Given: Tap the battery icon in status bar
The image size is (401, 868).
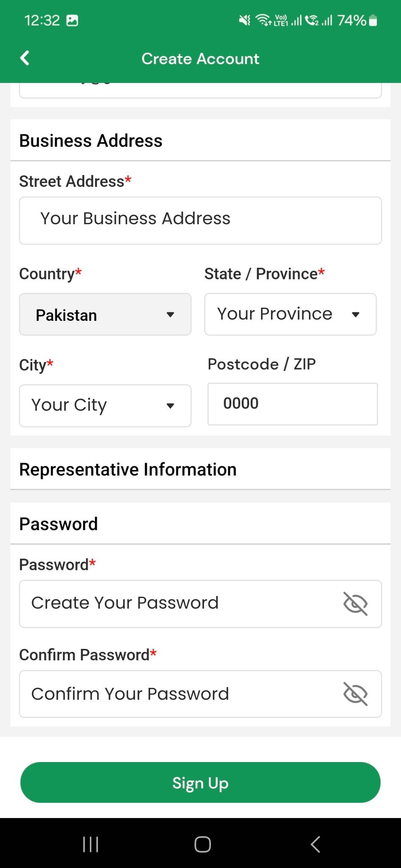Looking at the screenshot, I should coord(373,20).
